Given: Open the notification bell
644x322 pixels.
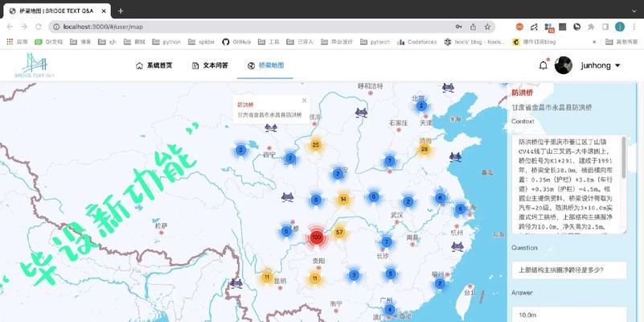Looking at the screenshot, I should 544,65.
